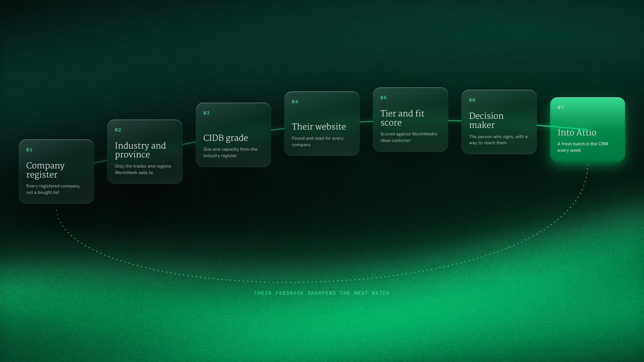Viewport: 644px width, 362px height.
Task: Click 'A fresh batch in the CRM' text
Action: pyautogui.click(x=583, y=147)
